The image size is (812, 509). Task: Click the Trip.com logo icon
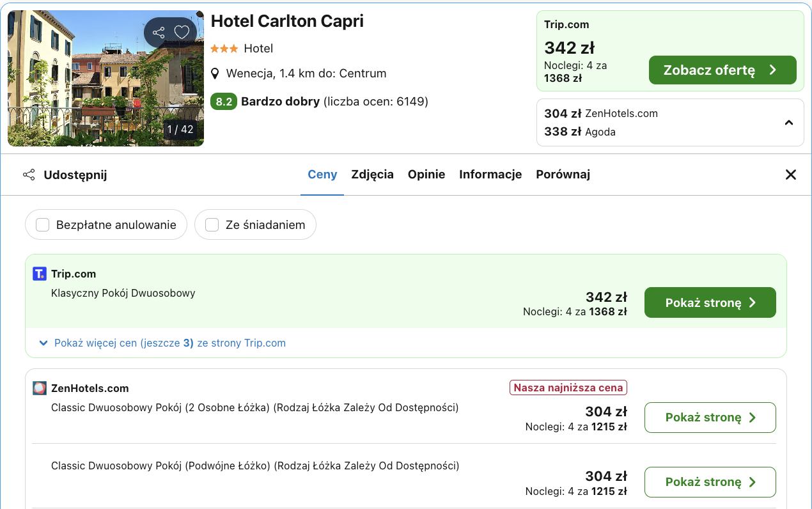pyautogui.click(x=39, y=273)
